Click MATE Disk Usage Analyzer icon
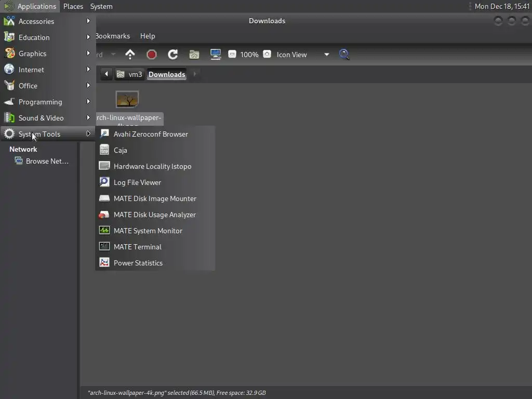The height and width of the screenshot is (399, 532). pos(104,214)
